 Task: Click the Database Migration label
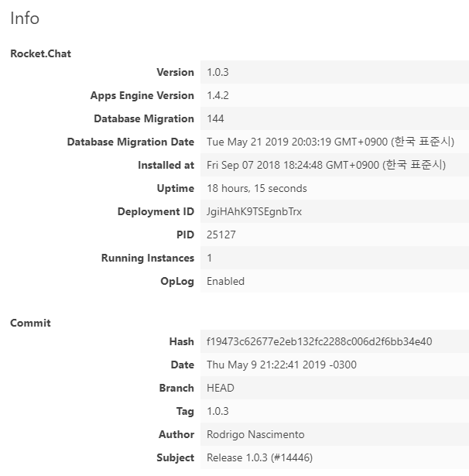(x=144, y=118)
